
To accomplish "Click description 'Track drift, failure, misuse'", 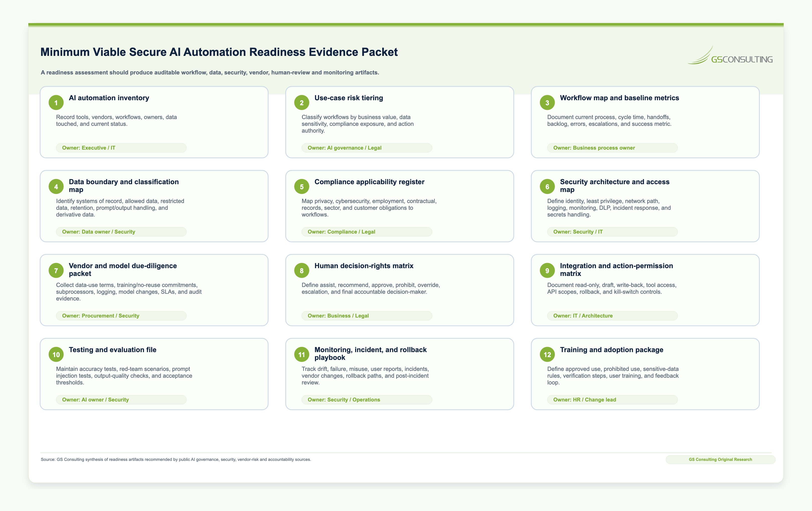I will [365, 376].
